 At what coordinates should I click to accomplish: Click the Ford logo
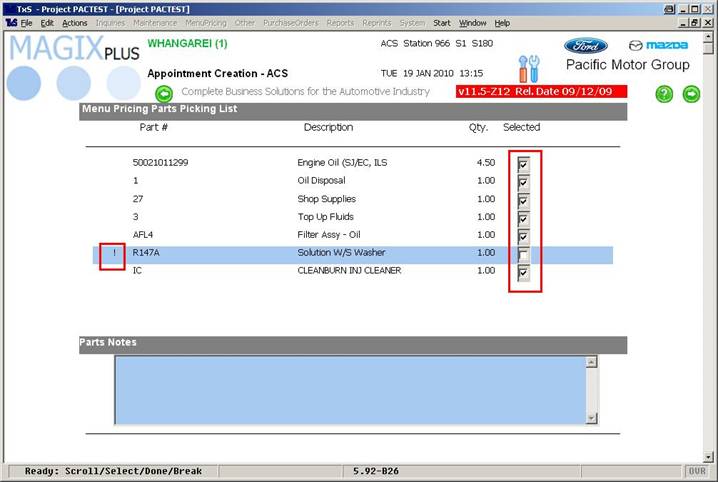click(x=585, y=46)
